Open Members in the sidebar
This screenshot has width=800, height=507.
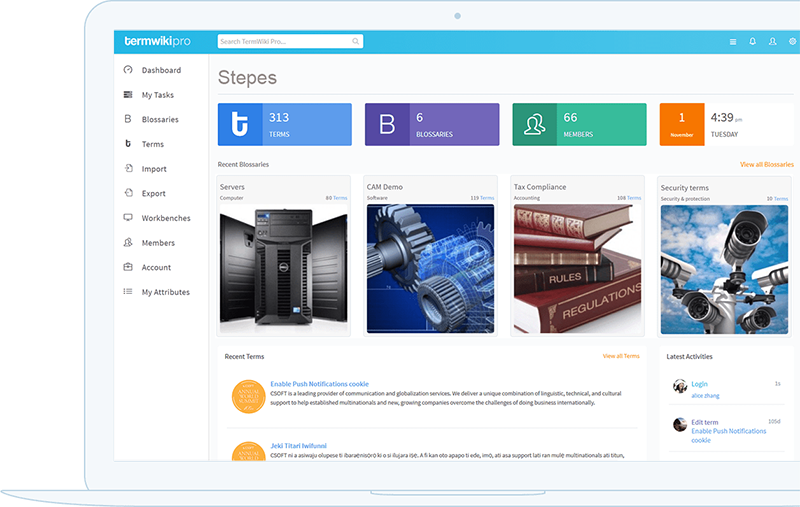[158, 243]
